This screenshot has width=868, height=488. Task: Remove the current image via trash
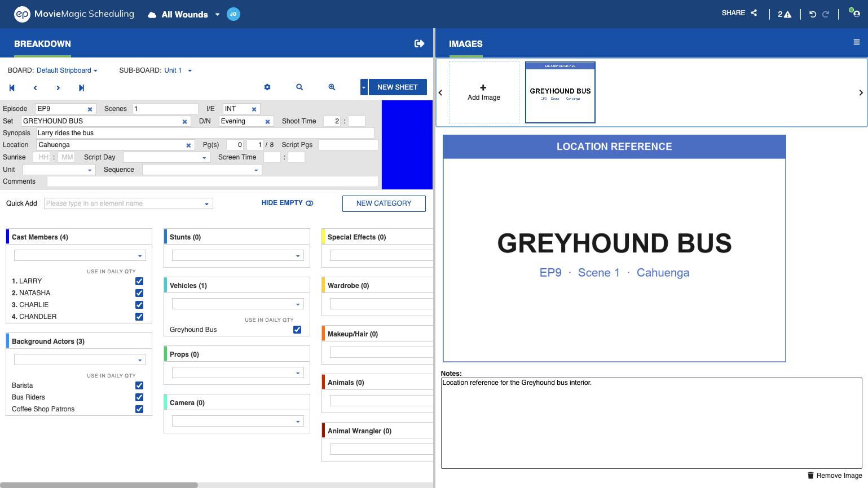[x=835, y=476]
